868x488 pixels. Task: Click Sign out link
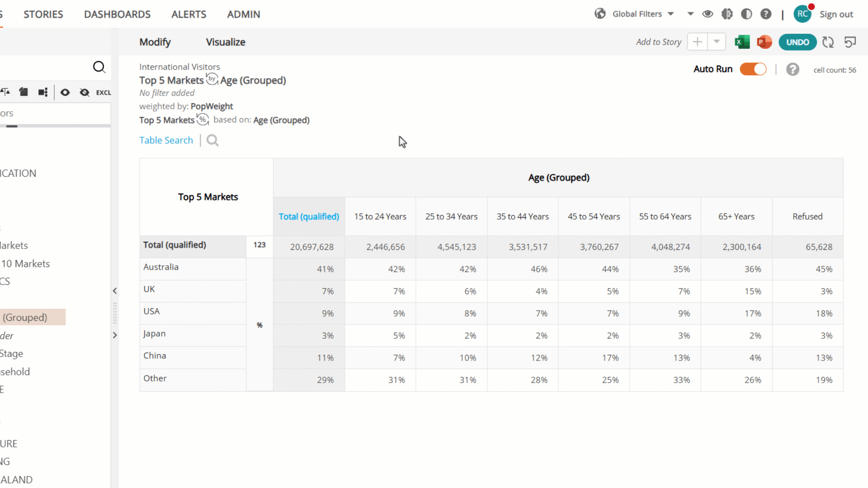[836, 14]
